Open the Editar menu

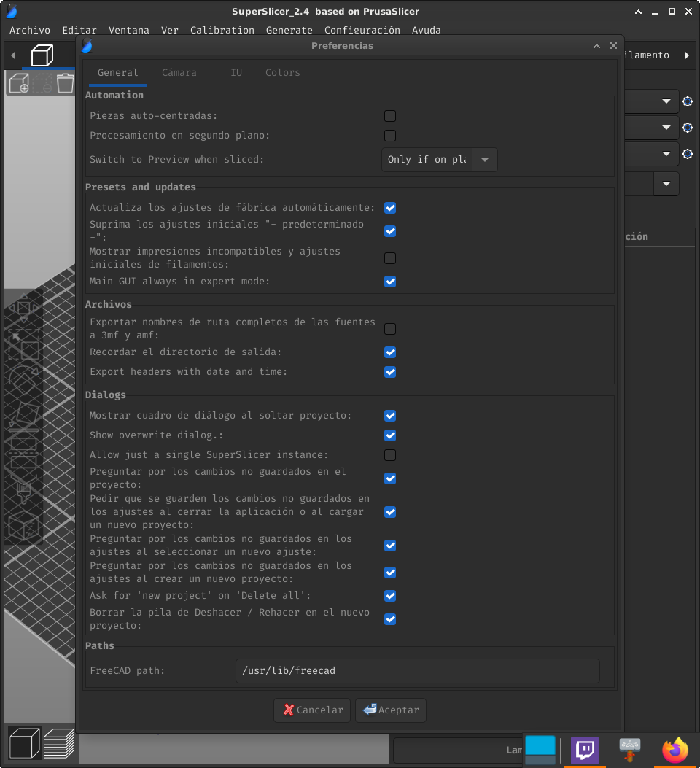coord(79,31)
